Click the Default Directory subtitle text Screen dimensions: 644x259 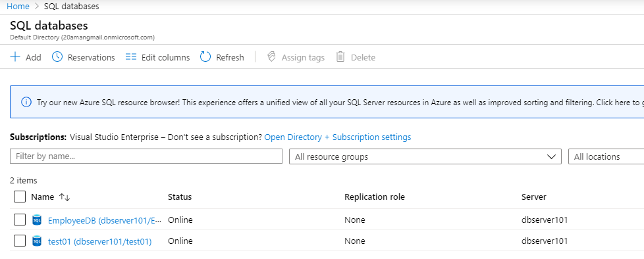coord(82,37)
